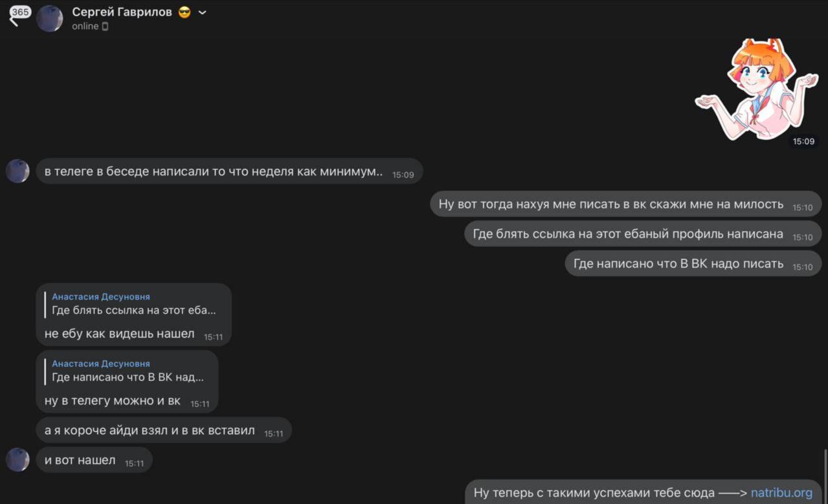Expand the chevron next to Сергей Гаврилов's name
828x504 pixels.
(x=202, y=12)
